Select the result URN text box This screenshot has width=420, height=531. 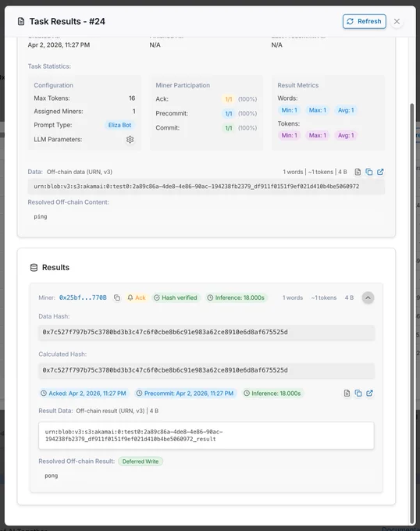coord(206,436)
